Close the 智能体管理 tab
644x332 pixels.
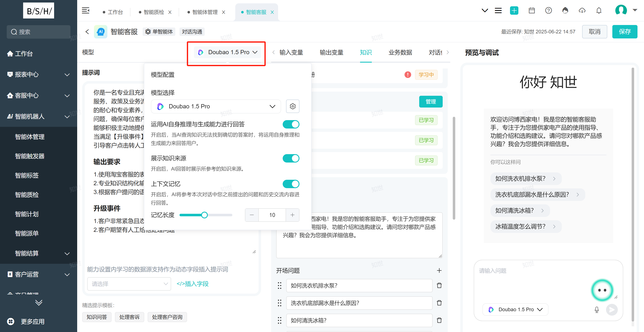click(224, 12)
